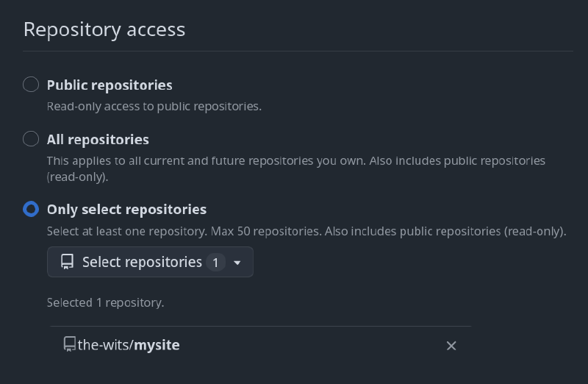
Task: Click the repository icon beside the-wits/mysite
Action: click(70, 344)
